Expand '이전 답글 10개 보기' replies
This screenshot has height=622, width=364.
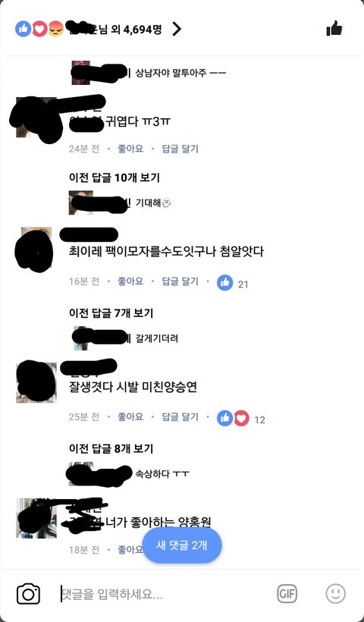click(x=115, y=177)
